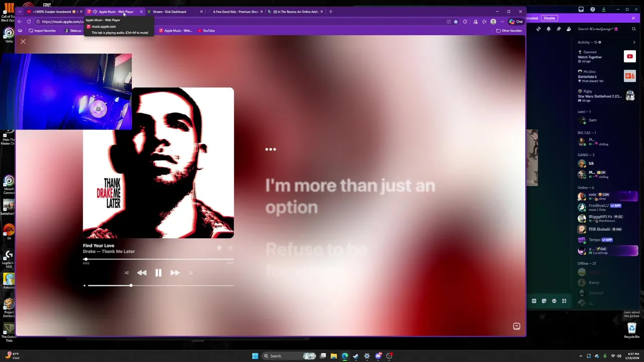Show Discord pinned messages
The width and height of the screenshot is (644, 362).
[x=558, y=29]
